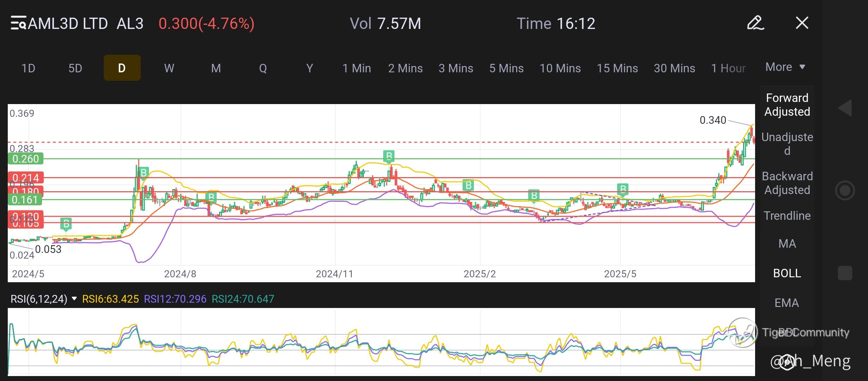The width and height of the screenshot is (868, 381).
Task: Tap the gray square stop icon
Action: tap(845, 273)
